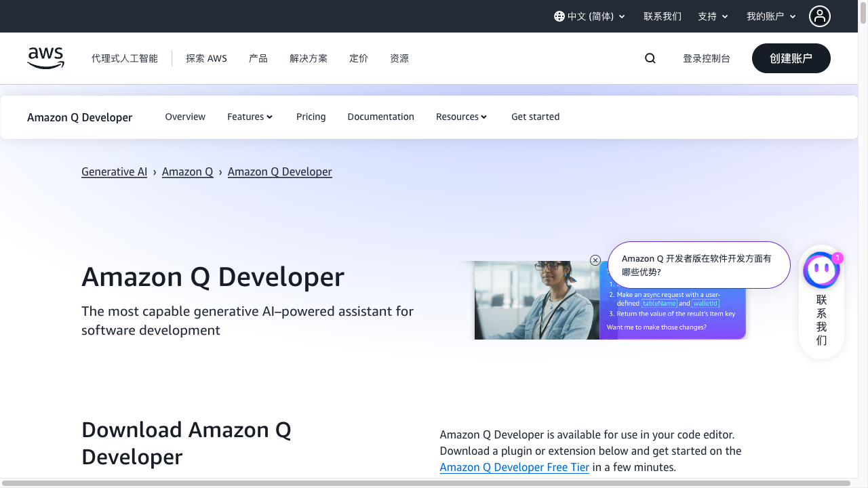868x488 pixels.
Task: Click the globe language icon
Action: [559, 16]
